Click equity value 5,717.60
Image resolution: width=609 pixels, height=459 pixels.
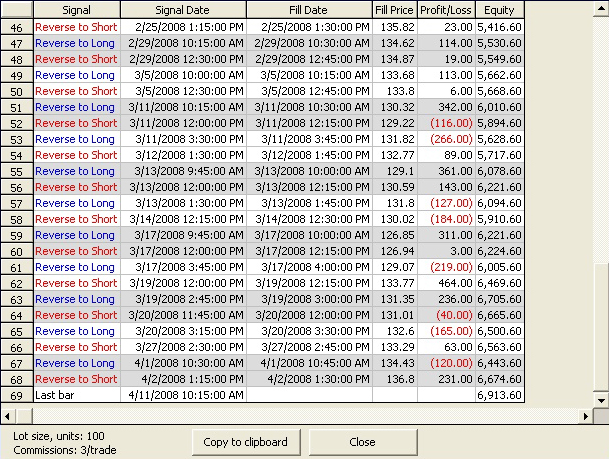coord(499,155)
